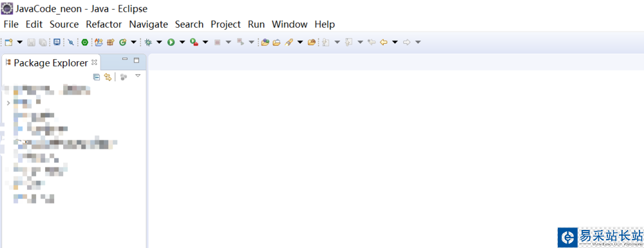Open the dropdown arrow next to Run button
Screen dimensions: 644x248
(x=182, y=42)
